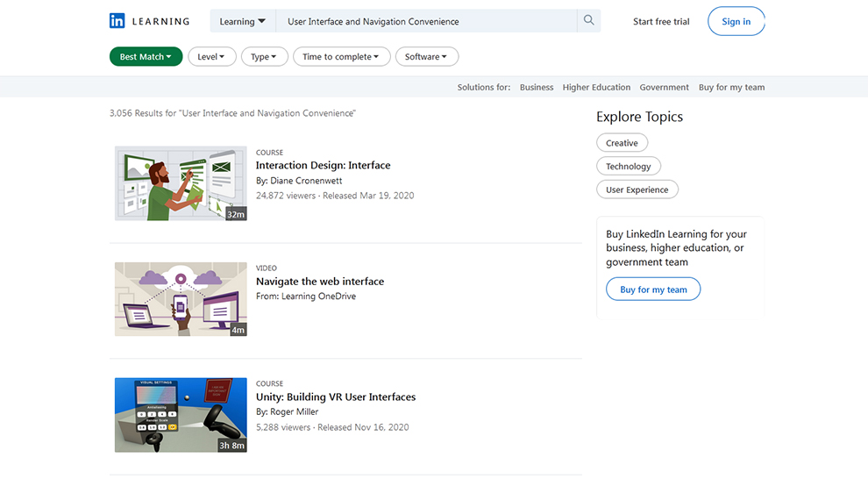Expand the Best Match sort dropdown
868x479 pixels.
(146, 57)
